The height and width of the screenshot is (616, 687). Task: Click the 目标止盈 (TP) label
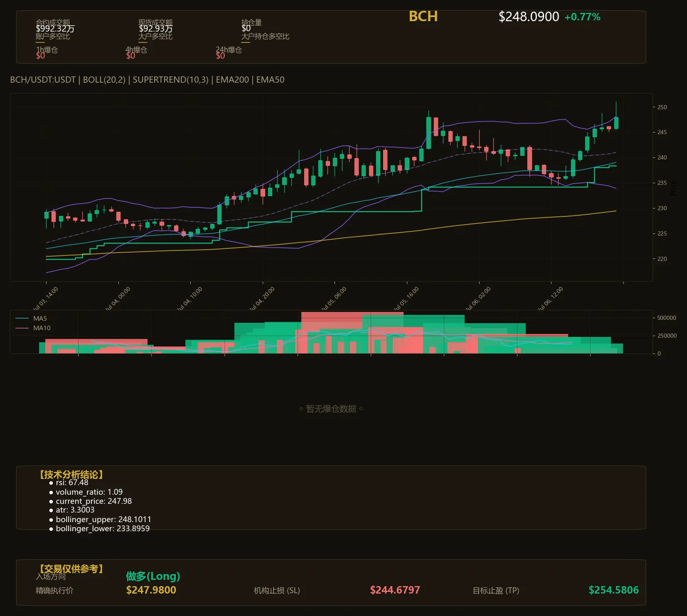[496, 591]
